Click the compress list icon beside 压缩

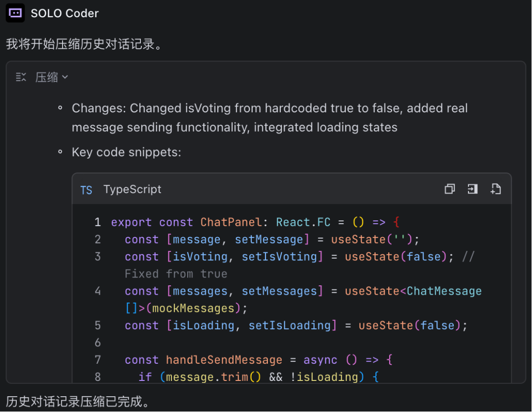click(x=21, y=77)
